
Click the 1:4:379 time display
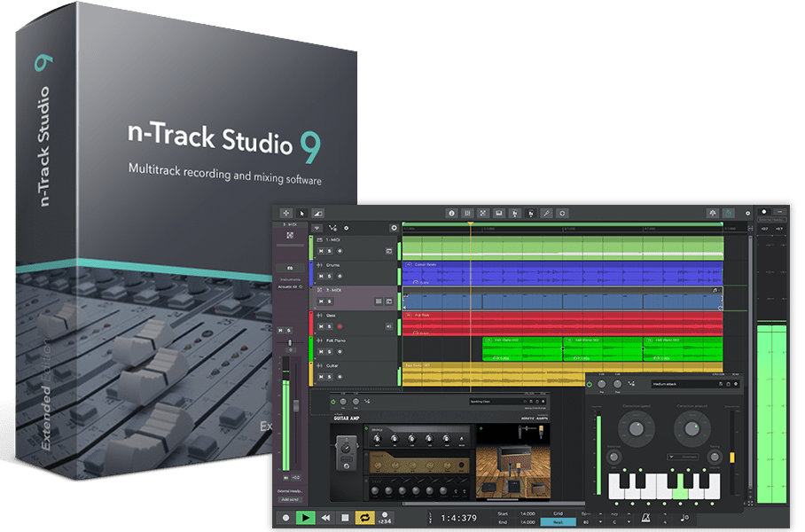click(x=458, y=518)
